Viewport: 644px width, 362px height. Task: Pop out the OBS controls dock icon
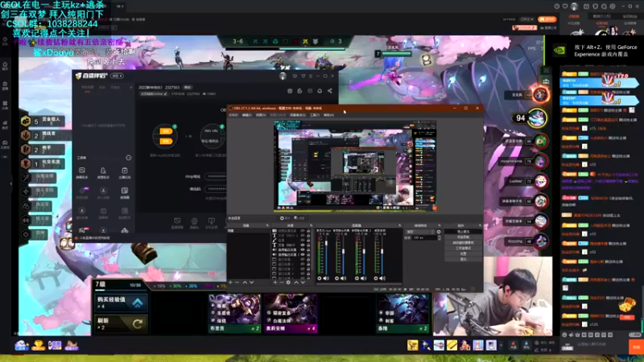tap(479, 225)
